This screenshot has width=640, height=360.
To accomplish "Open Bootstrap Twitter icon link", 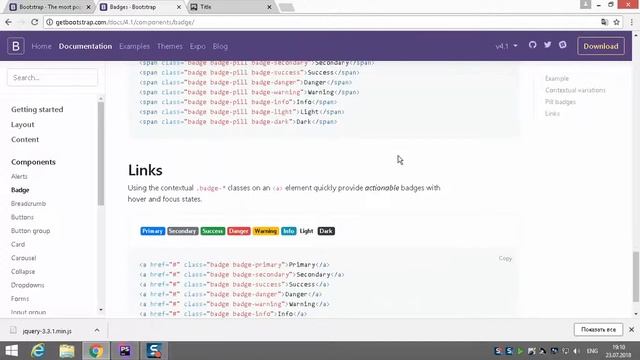I will [547, 45].
